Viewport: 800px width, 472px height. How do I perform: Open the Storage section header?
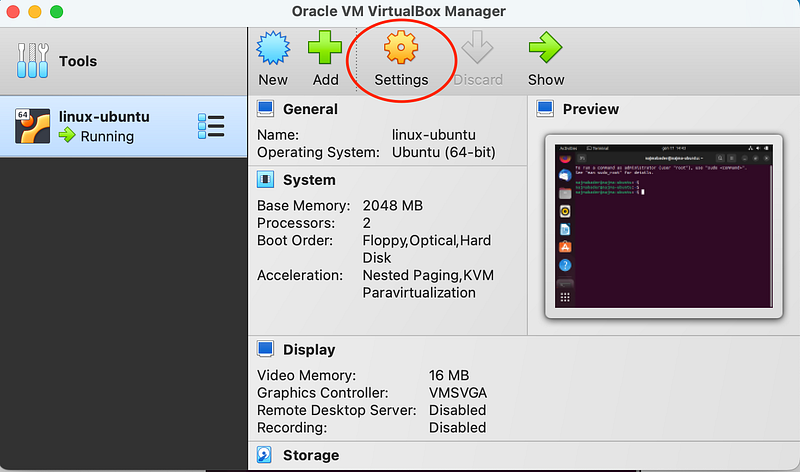pyautogui.click(x=311, y=455)
